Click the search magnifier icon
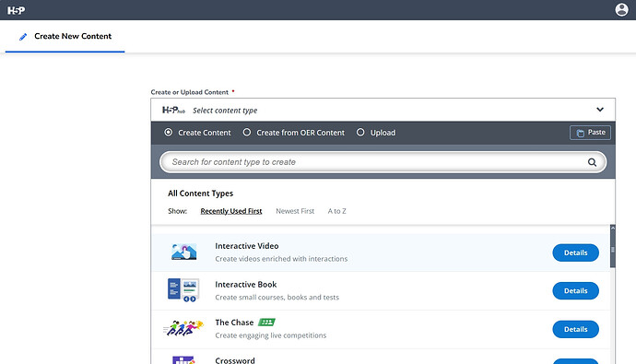 click(592, 162)
